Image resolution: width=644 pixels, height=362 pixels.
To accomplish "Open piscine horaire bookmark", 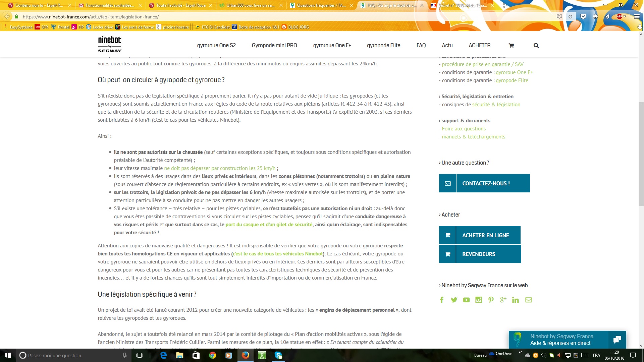I will click(x=173, y=27).
